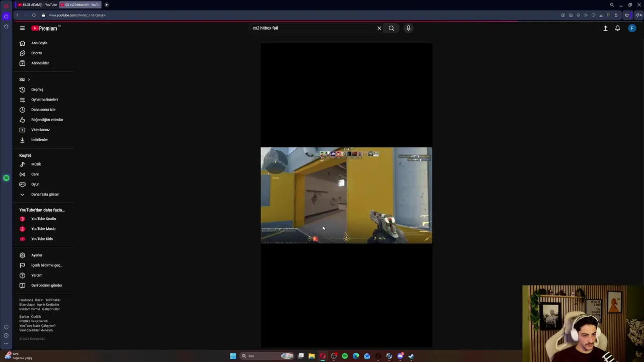Click the magnifier search button
The width and height of the screenshot is (644, 362).
click(x=391, y=28)
